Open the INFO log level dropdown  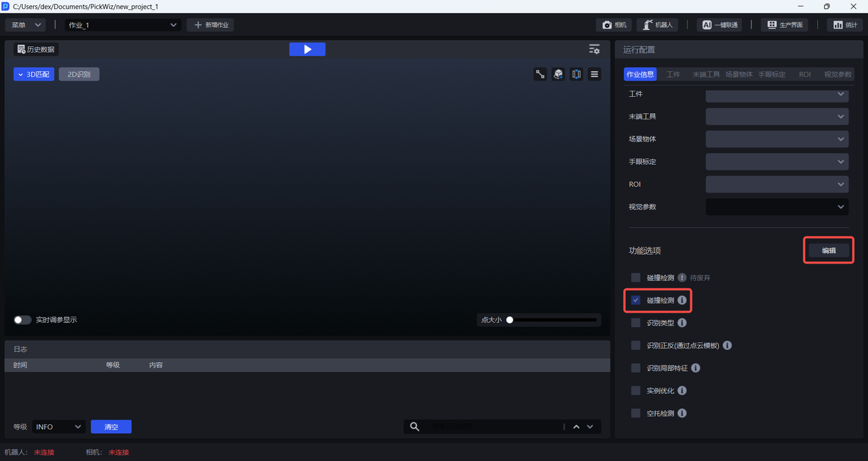tap(58, 426)
